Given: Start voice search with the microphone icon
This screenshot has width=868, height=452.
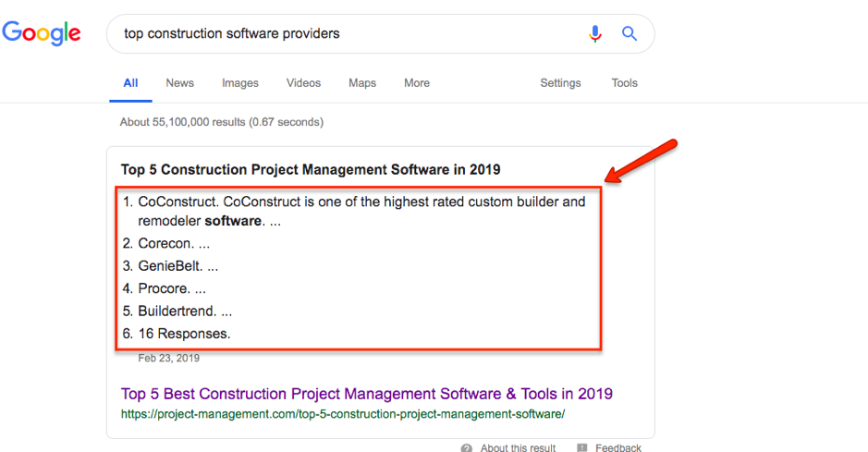Looking at the screenshot, I should pos(595,34).
